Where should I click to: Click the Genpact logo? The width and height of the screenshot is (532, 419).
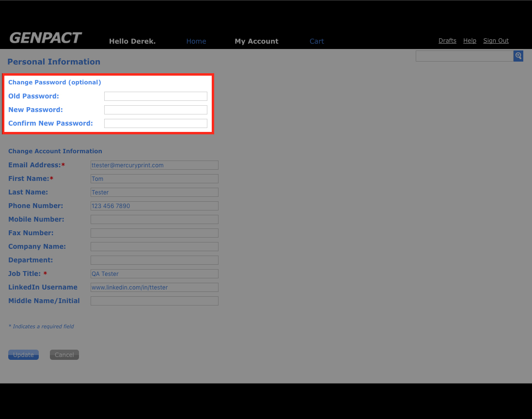point(46,38)
